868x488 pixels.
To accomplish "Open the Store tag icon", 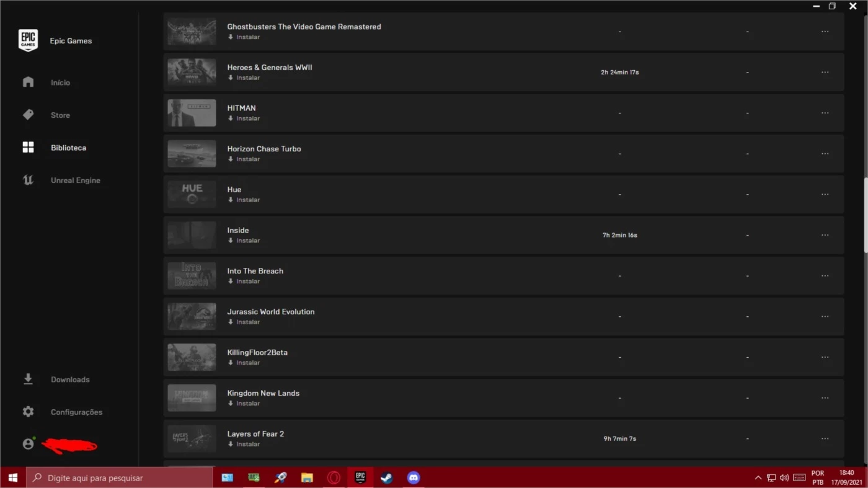I will pyautogui.click(x=28, y=115).
